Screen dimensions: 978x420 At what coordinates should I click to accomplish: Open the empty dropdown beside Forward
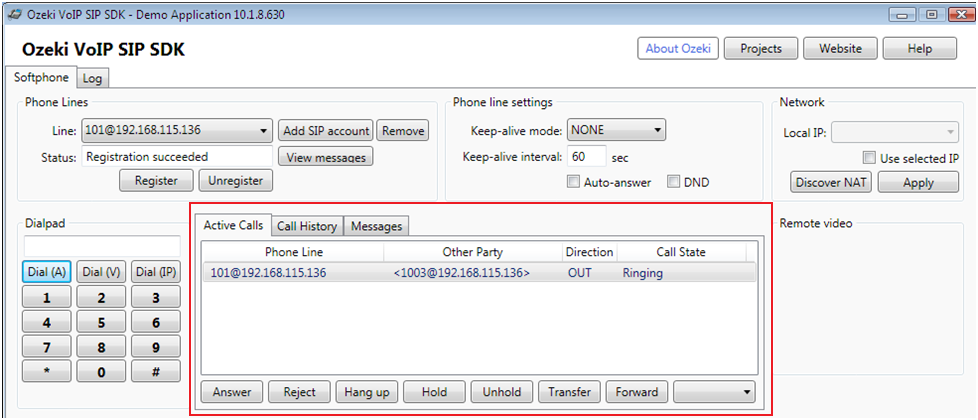(x=714, y=392)
